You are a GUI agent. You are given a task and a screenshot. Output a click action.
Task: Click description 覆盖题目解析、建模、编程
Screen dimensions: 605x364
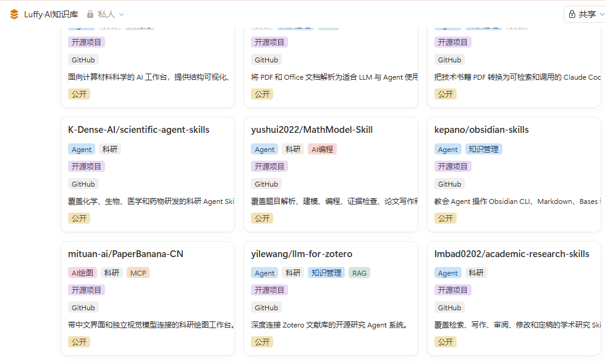pos(334,201)
